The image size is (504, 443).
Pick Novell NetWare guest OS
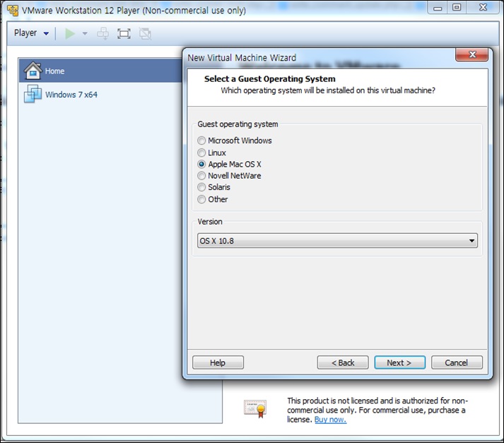[229, 175]
